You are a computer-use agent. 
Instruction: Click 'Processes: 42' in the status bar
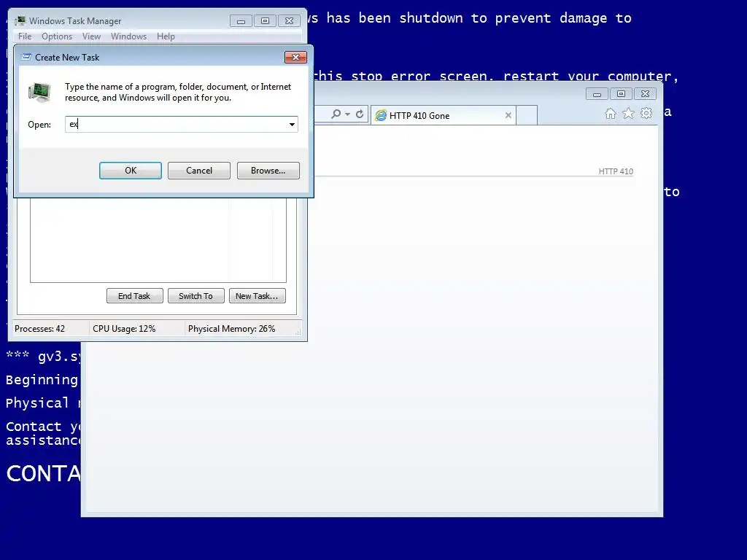(x=39, y=329)
